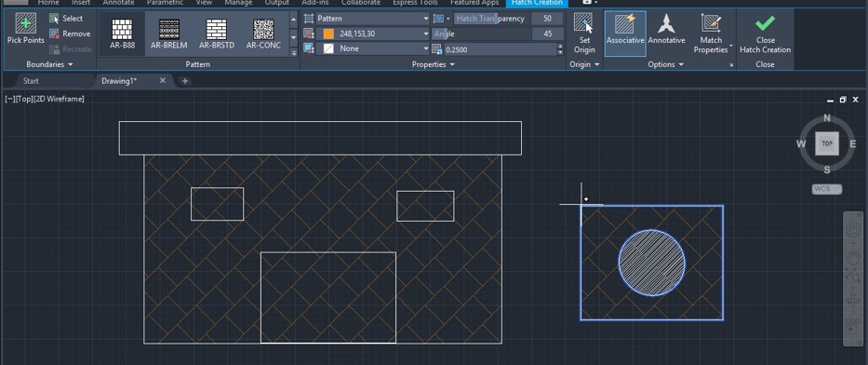Expand the Properties panel
The height and width of the screenshot is (365, 868).
434,64
